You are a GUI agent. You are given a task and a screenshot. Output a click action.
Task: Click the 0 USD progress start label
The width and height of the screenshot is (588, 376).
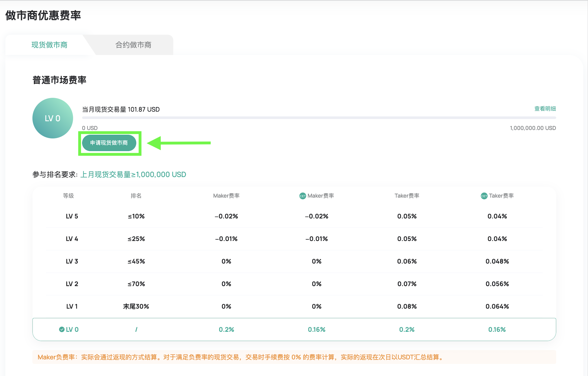pos(90,128)
